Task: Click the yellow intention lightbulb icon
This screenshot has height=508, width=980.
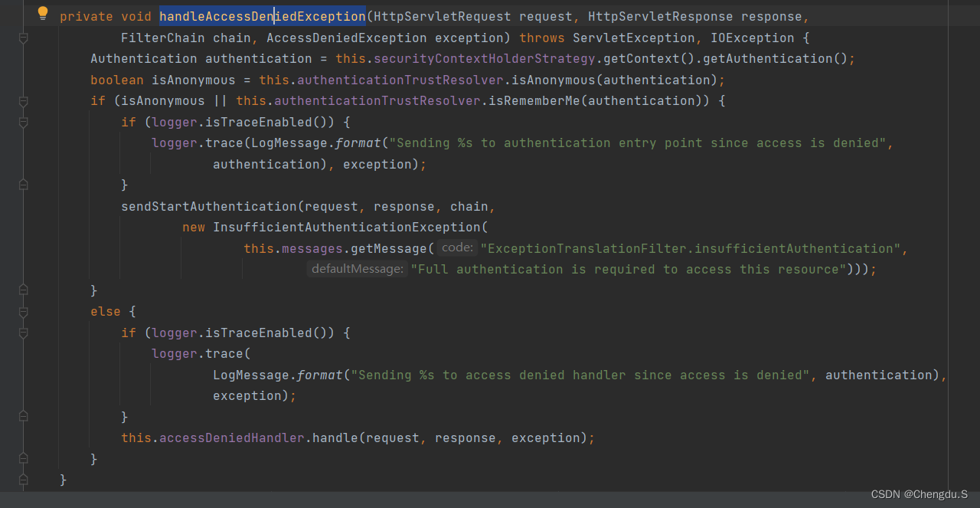Action: point(42,13)
